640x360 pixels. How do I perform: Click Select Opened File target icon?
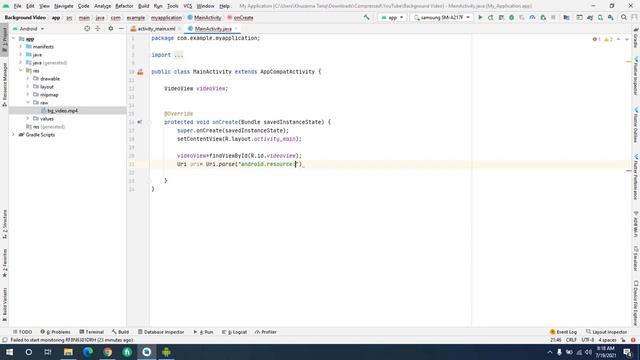[x=87, y=29]
